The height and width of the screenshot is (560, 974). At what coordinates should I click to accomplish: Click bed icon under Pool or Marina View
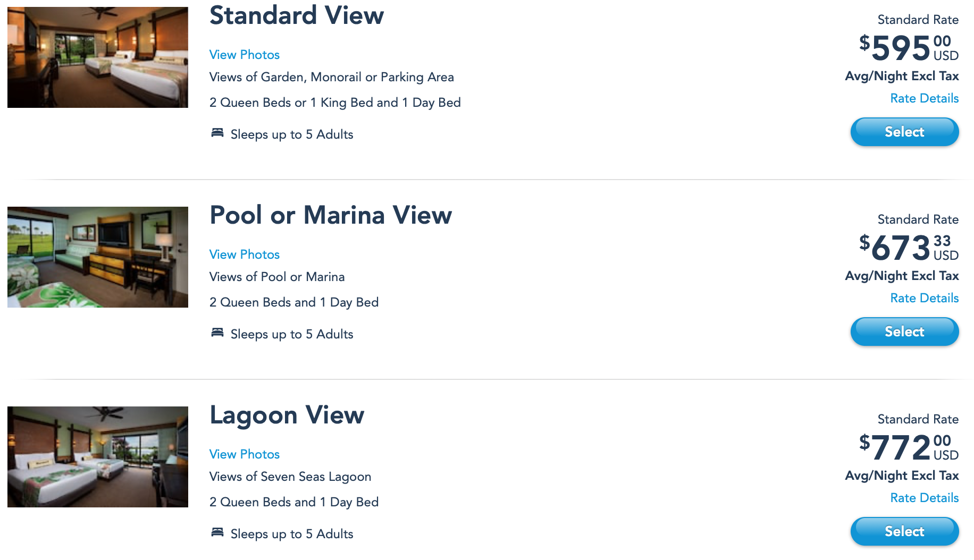[217, 333]
